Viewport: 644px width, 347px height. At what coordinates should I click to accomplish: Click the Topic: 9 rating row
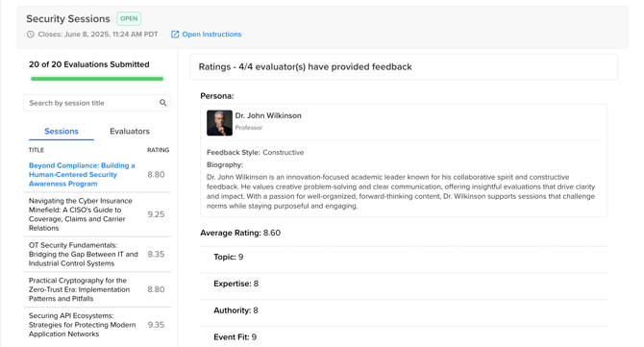click(404, 257)
